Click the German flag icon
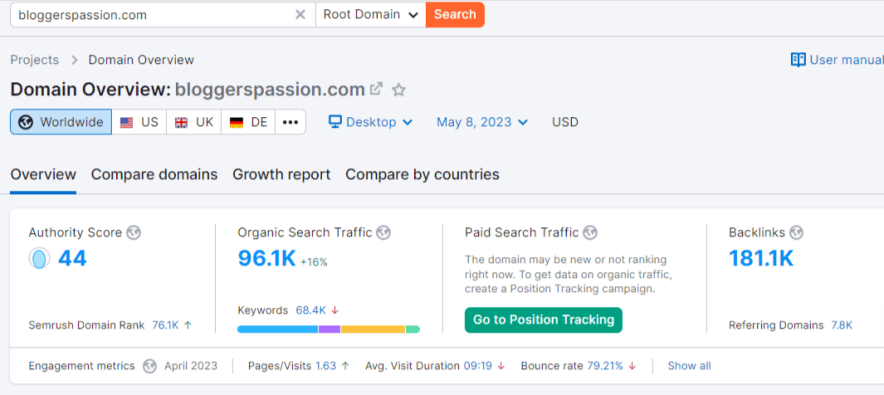 tap(236, 122)
